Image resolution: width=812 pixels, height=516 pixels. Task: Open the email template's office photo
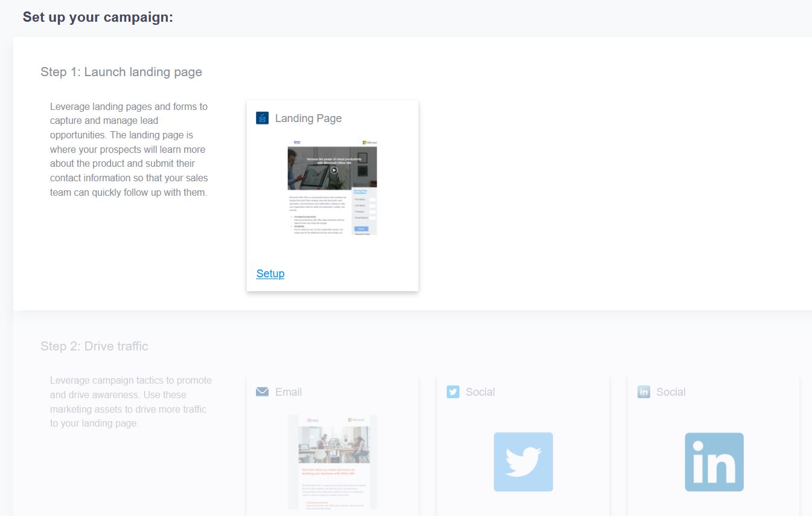[x=334, y=444]
